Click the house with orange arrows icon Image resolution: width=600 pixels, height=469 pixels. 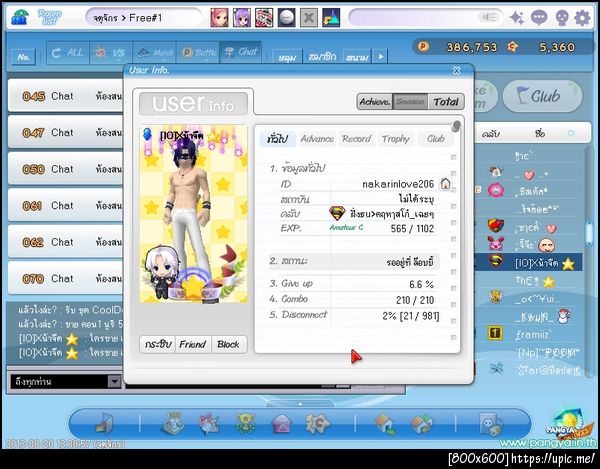tap(421, 424)
